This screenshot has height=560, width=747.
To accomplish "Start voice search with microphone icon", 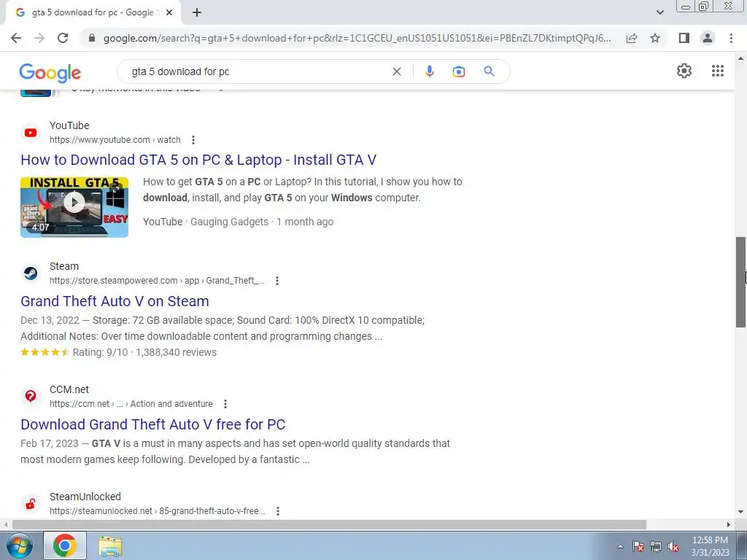I will coord(429,71).
